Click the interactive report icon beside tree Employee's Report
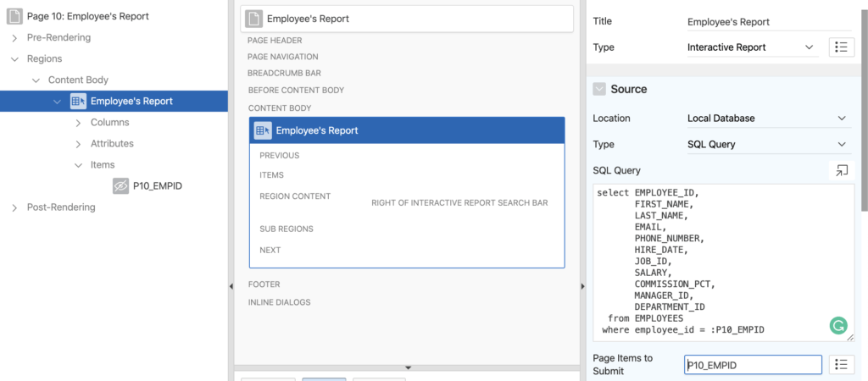 point(78,102)
